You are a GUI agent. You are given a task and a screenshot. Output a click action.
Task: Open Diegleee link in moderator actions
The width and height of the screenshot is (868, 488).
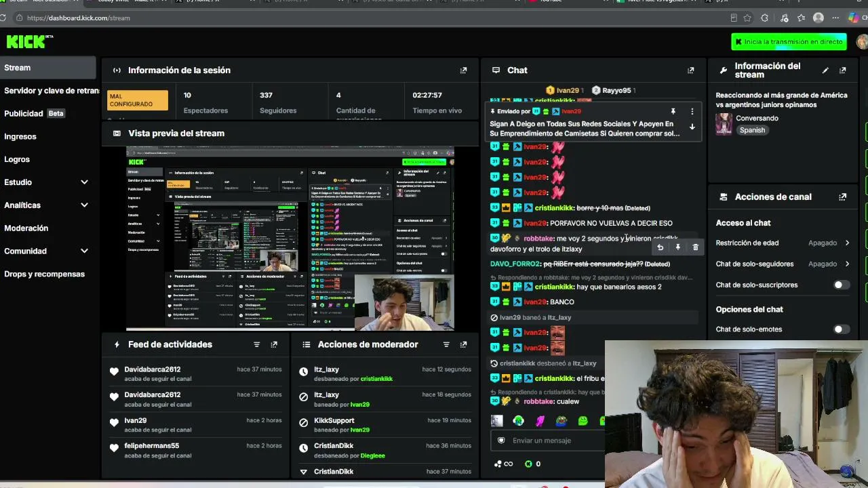tap(372, 455)
